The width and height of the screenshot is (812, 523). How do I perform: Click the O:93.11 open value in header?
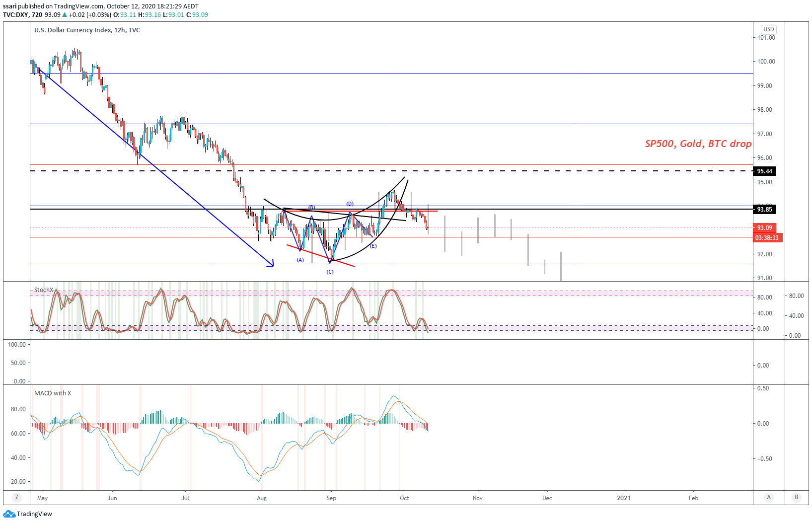coord(125,15)
